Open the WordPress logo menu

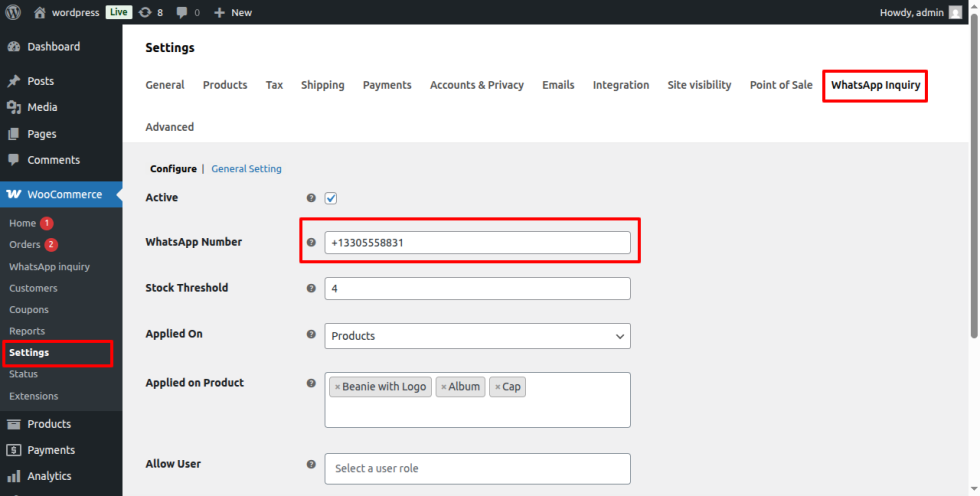click(13, 12)
